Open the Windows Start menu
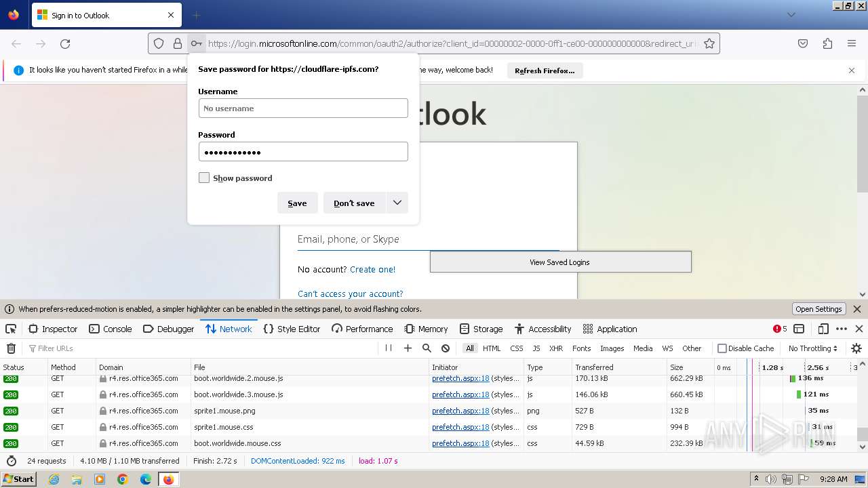Screen dimensions: 868x488 coord(19,479)
